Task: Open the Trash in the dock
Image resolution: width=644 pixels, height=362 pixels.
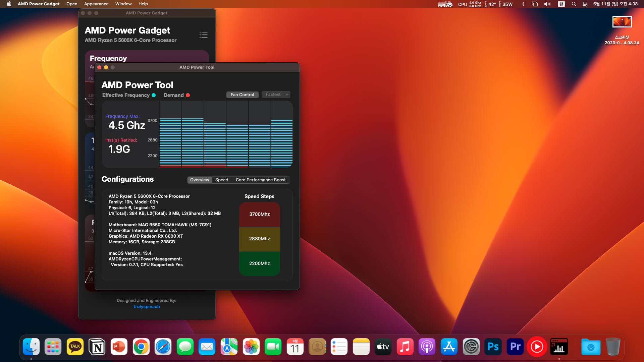Action: pyautogui.click(x=613, y=347)
